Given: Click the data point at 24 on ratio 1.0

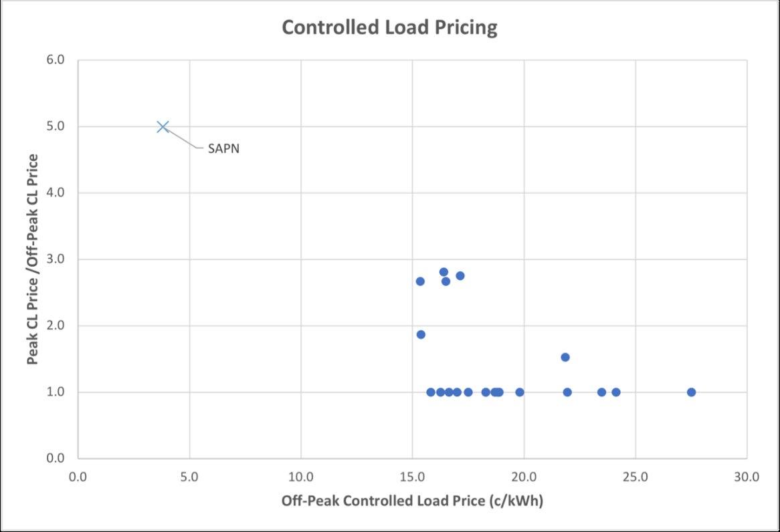Looking at the screenshot, I should click(x=616, y=392).
